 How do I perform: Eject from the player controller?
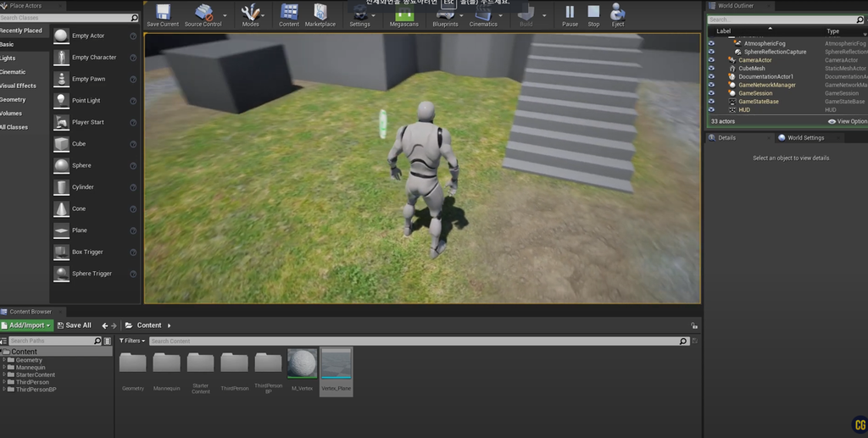tap(618, 15)
